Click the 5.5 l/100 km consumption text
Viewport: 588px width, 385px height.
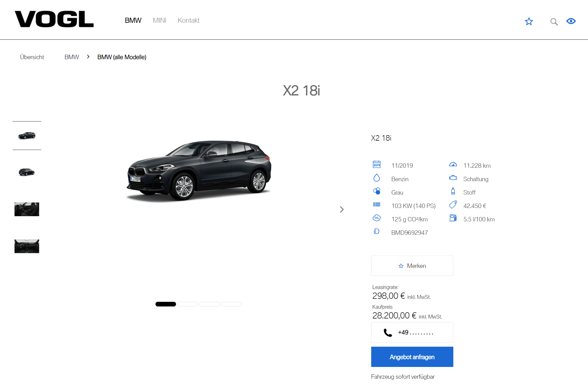click(479, 219)
